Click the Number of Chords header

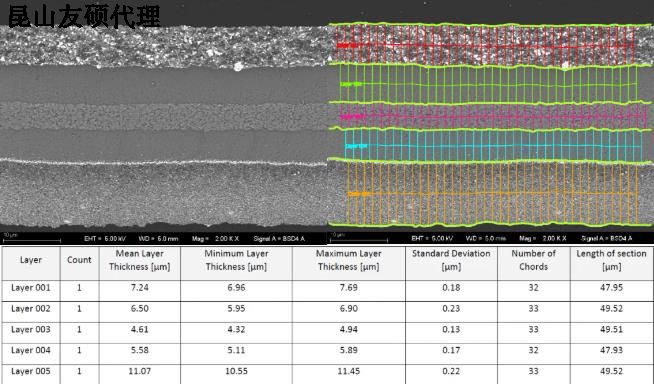pos(533,260)
